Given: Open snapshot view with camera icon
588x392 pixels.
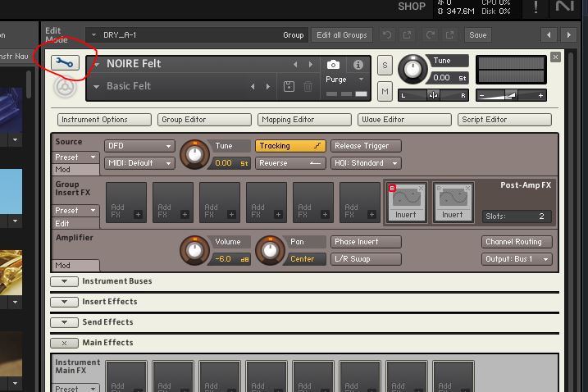Looking at the screenshot, I should [x=333, y=65].
